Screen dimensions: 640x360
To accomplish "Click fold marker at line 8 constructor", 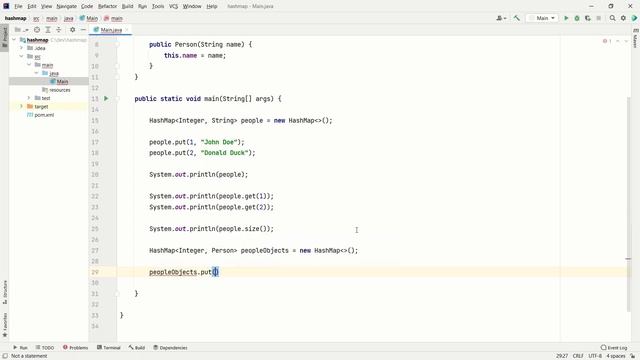I will pos(117,44).
